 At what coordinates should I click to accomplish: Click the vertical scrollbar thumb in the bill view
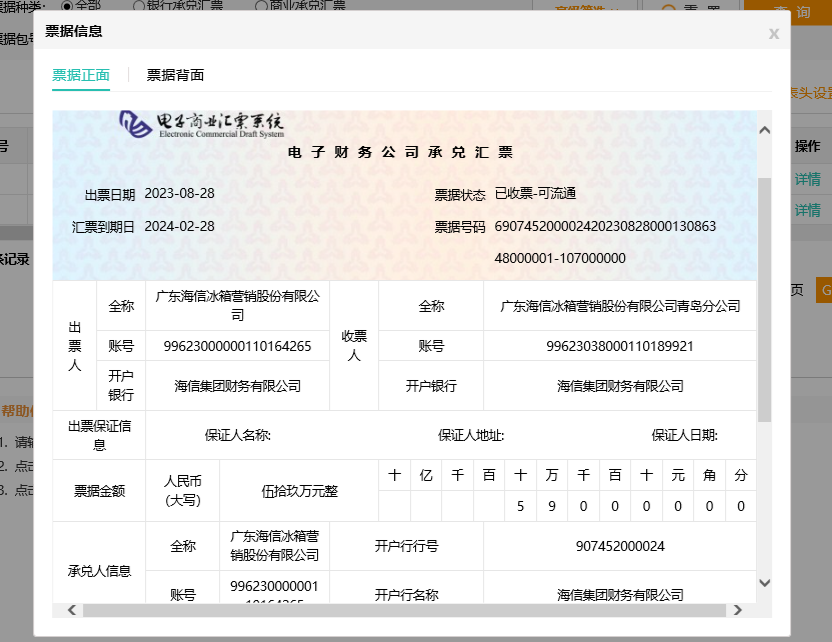pos(765,300)
